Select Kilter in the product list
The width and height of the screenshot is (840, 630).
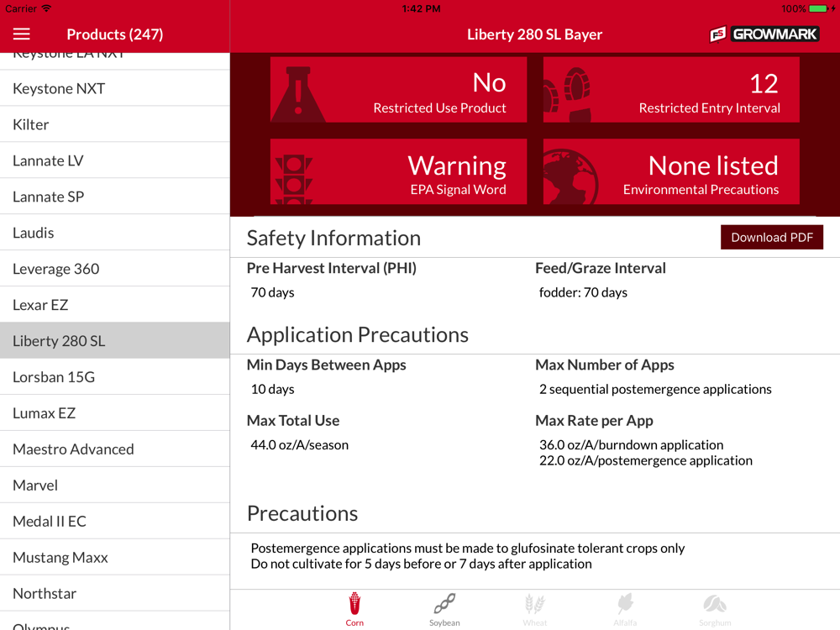(114, 124)
